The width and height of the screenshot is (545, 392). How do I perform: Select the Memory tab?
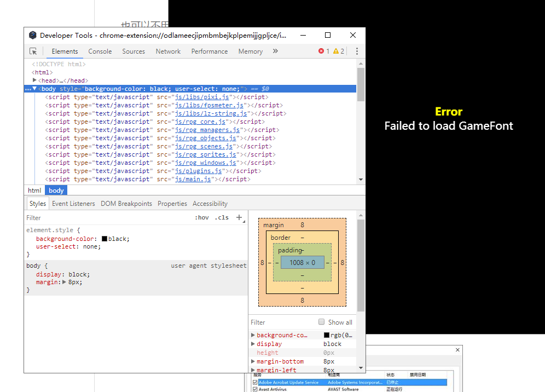pos(251,51)
